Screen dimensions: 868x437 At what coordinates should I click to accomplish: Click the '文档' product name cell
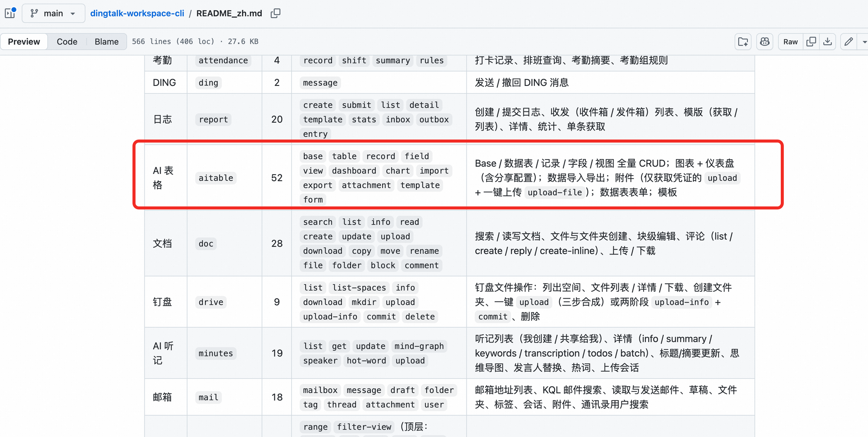162,244
